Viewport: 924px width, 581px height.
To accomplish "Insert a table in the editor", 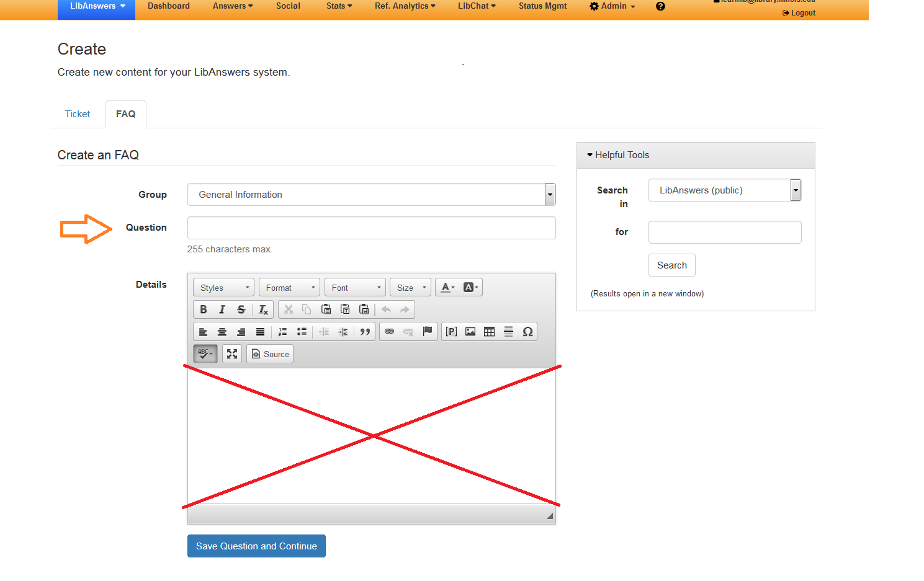I will pos(489,332).
